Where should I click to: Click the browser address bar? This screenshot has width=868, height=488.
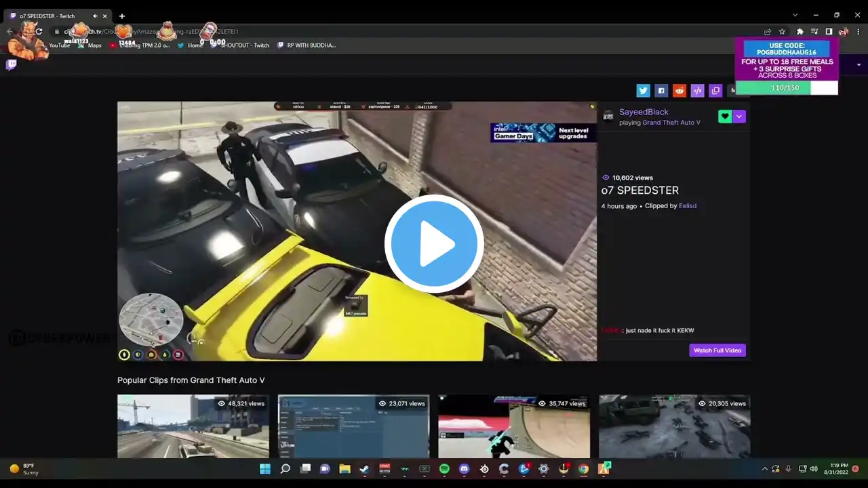point(407,31)
